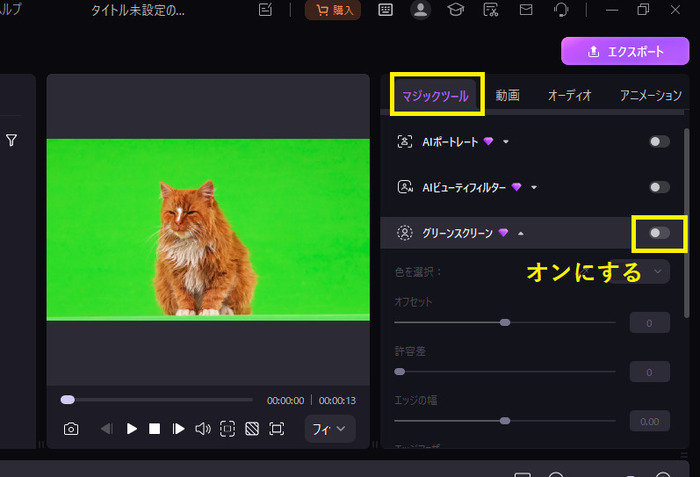Collapse the グリーンスクリーン section arrow

(x=521, y=233)
